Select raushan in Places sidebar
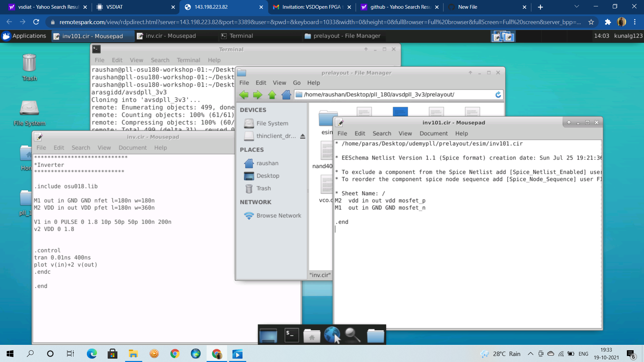Viewport: 644px width, 362px height. 267,163
